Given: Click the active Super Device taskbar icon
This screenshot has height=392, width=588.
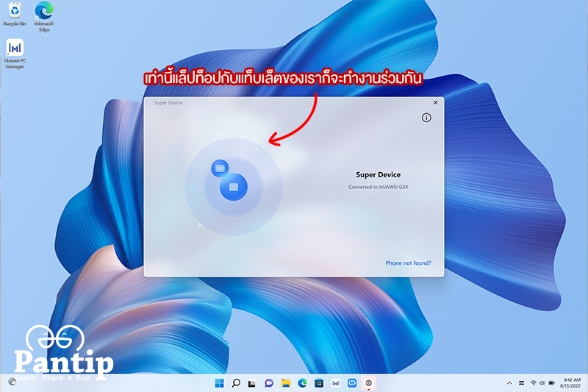Looking at the screenshot, I should pos(369,383).
